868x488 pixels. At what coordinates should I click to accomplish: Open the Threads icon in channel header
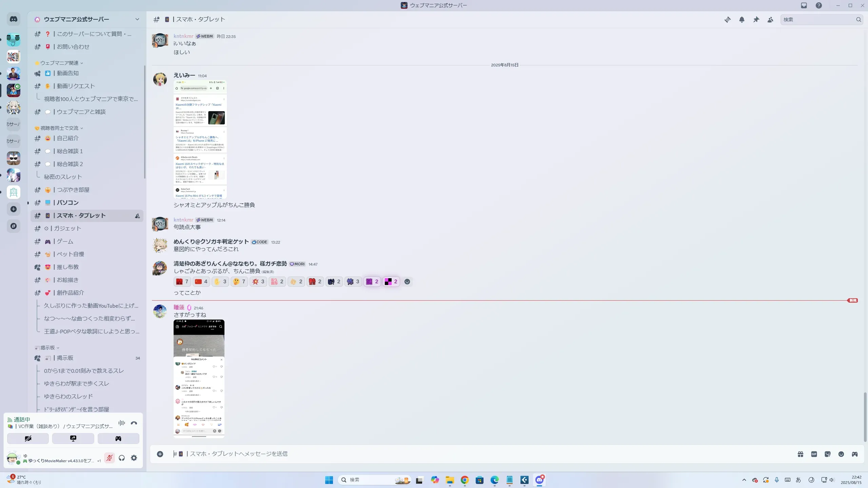(x=727, y=20)
